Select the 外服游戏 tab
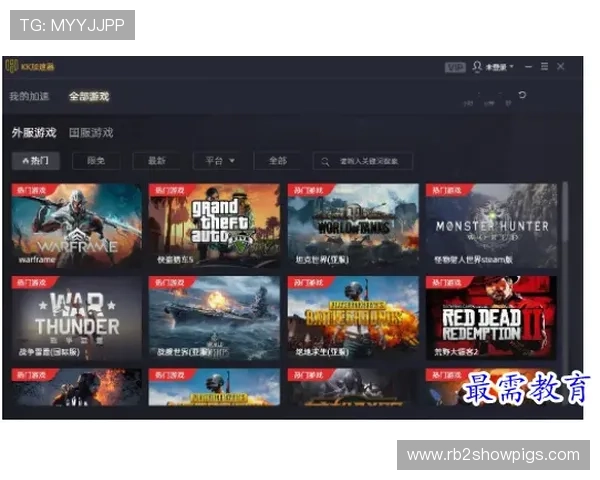 pos(34,133)
